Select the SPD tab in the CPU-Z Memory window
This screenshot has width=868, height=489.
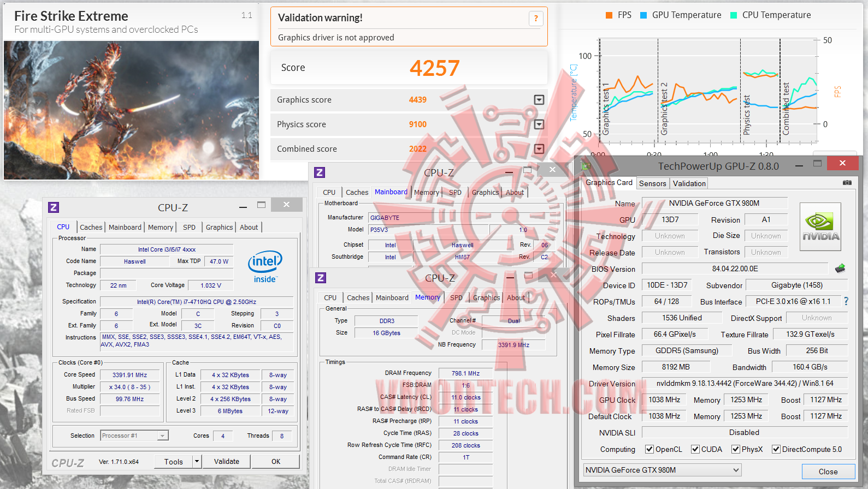pyautogui.click(x=457, y=298)
